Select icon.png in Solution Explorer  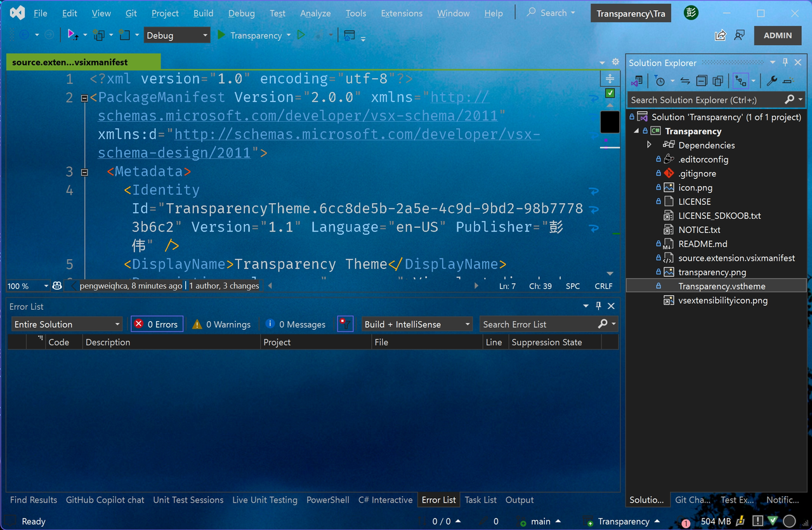coord(695,187)
